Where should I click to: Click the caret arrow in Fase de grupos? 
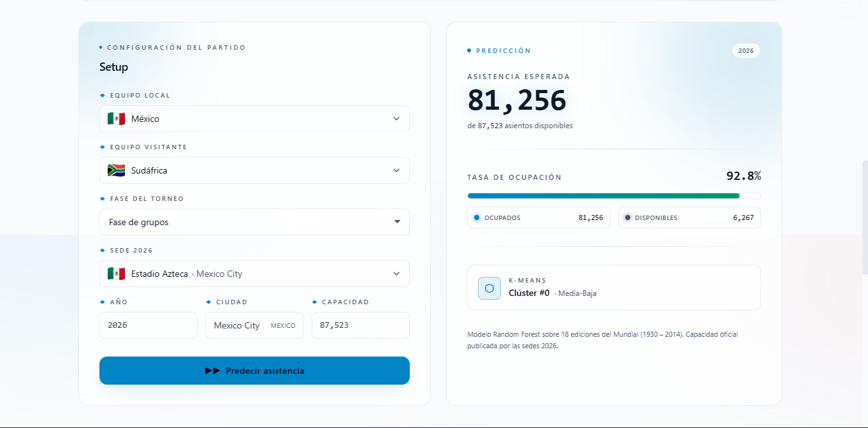point(397,222)
